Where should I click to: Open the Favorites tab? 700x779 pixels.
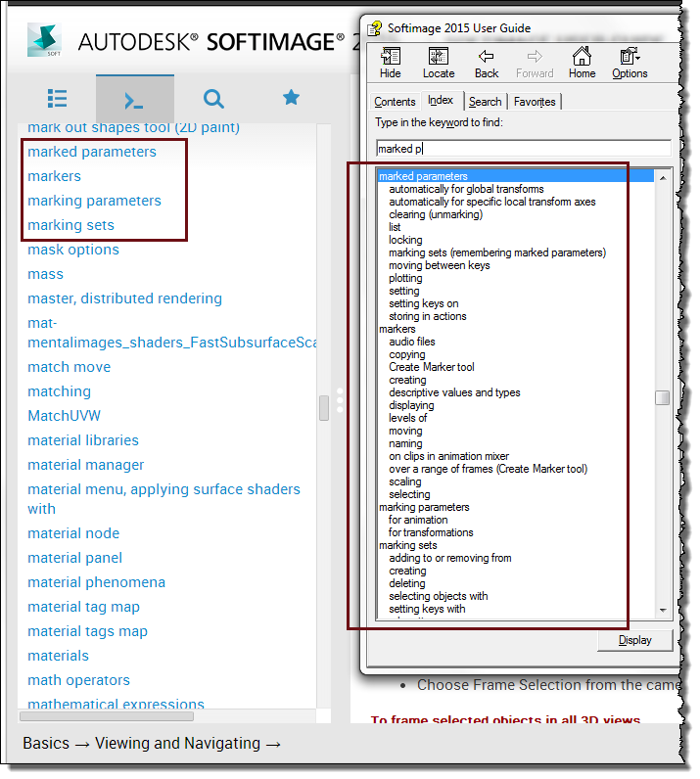[535, 102]
